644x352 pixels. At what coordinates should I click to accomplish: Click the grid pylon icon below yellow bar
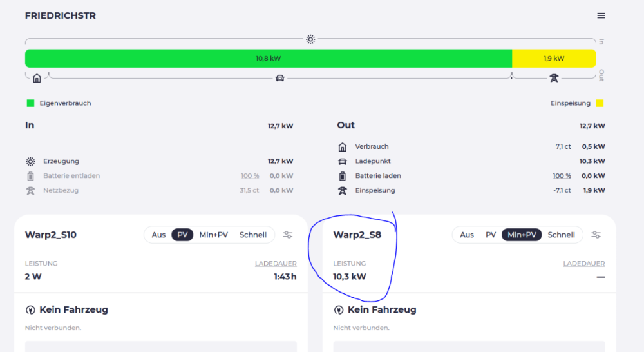point(553,78)
